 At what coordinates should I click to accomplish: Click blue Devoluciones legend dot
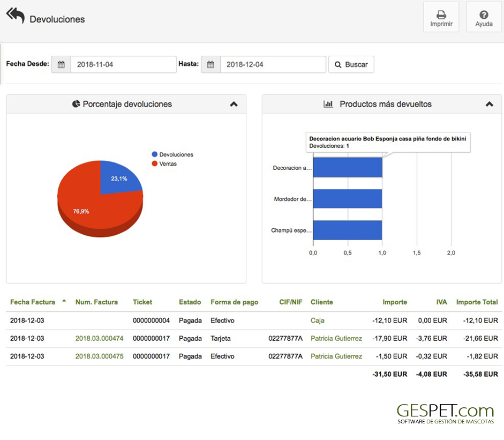click(155, 154)
